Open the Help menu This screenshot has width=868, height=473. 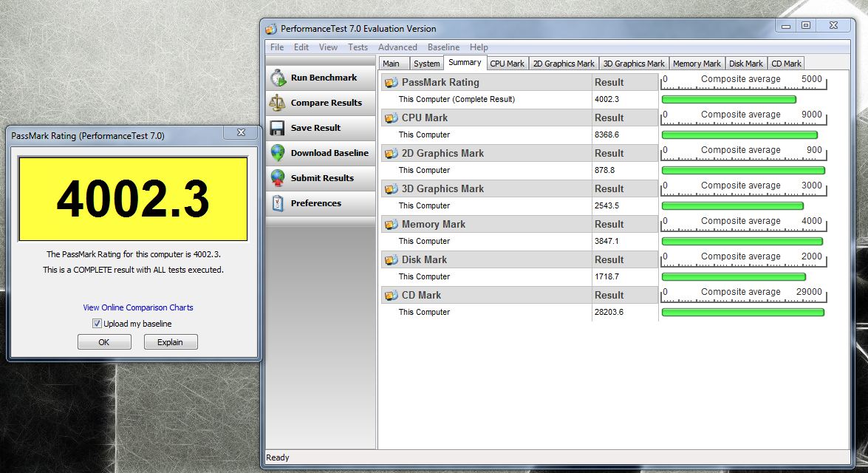[x=479, y=47]
